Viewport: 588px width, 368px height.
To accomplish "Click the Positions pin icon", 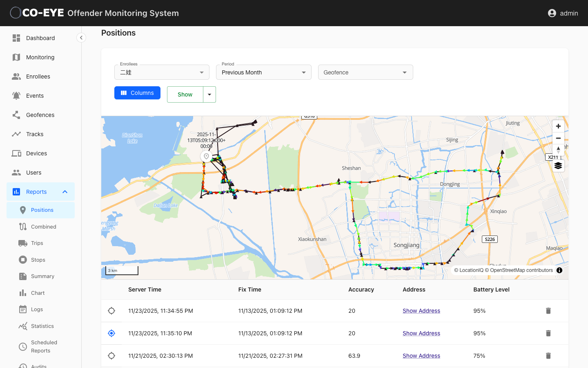I will pyautogui.click(x=23, y=210).
